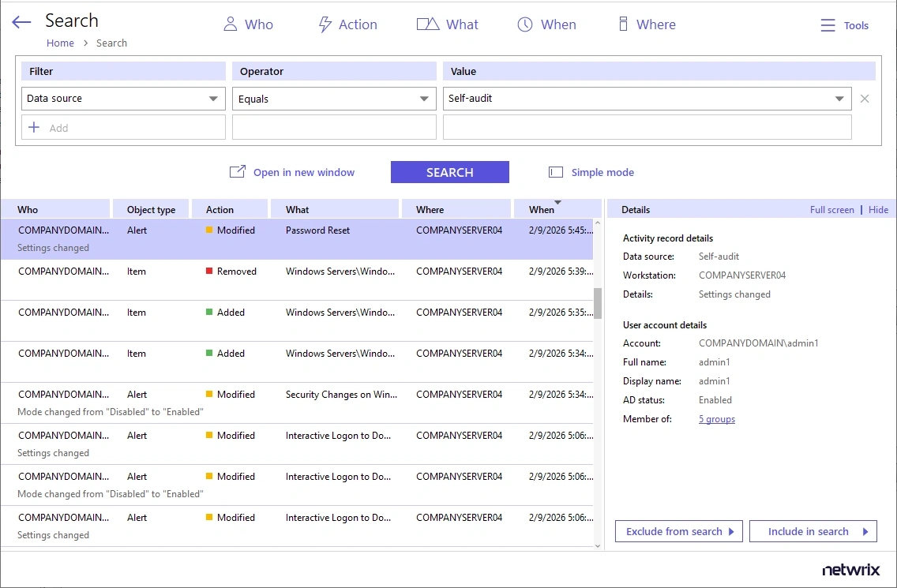
Task: Open the What filter icon
Action: coord(427,24)
